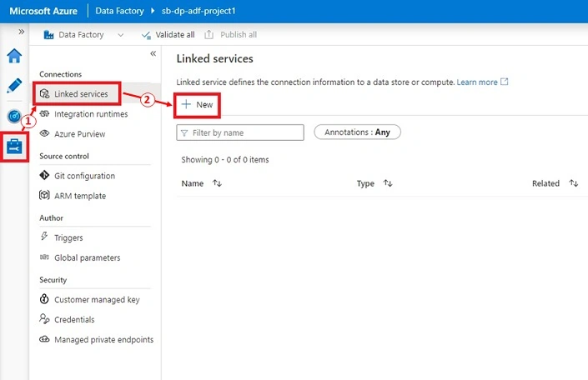Open the Monitor gauge icon
The image size is (588, 380).
(14, 116)
